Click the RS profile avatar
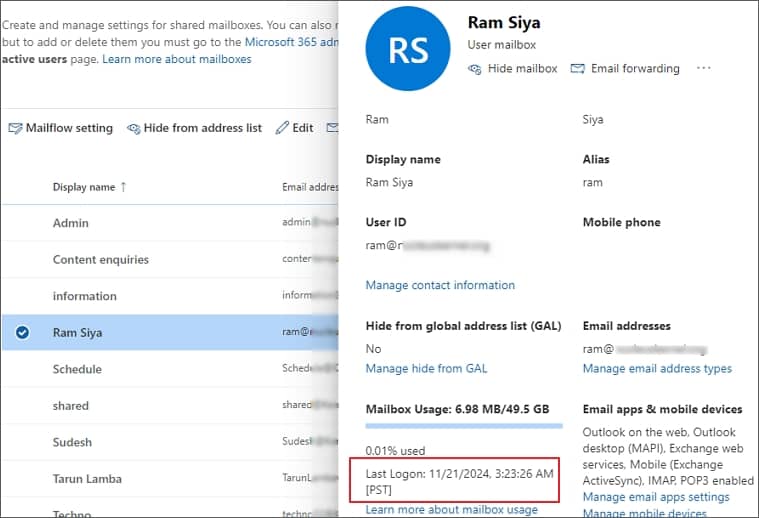The width and height of the screenshot is (759, 518). 408,48
